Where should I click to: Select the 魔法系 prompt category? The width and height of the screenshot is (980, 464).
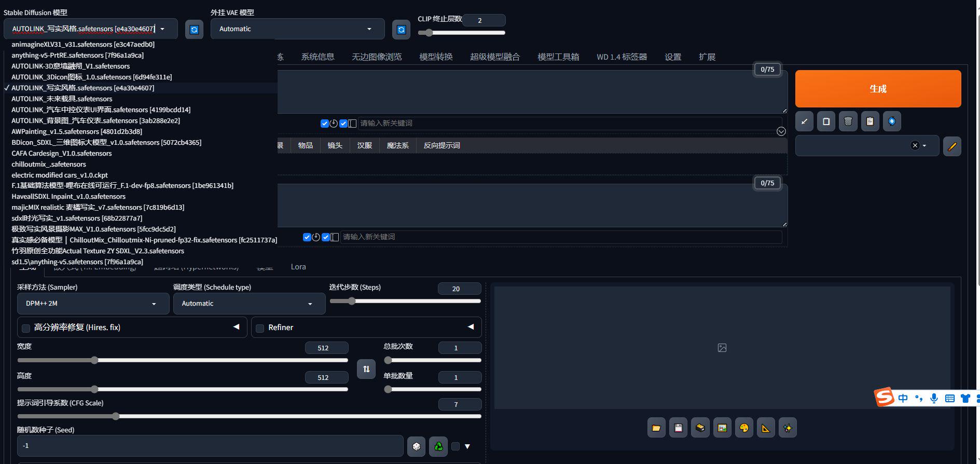397,145
